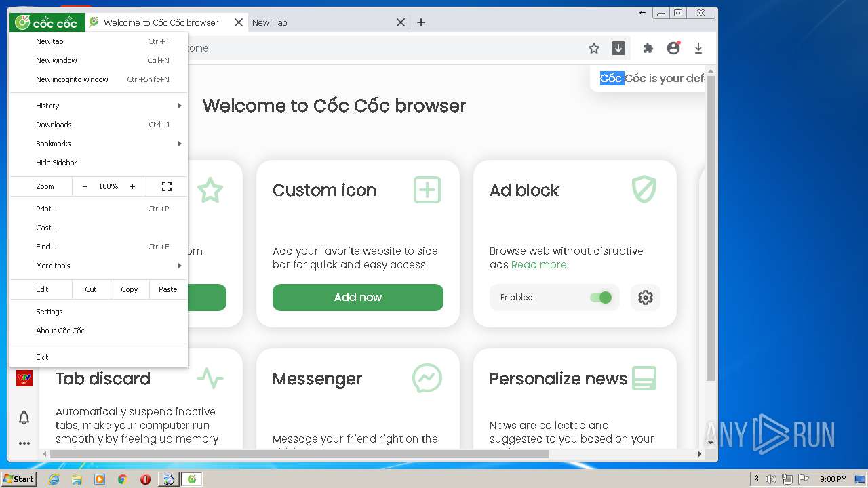The height and width of the screenshot is (488, 868).
Task: Click the horizontal page scrollbar
Action: click(x=298, y=454)
